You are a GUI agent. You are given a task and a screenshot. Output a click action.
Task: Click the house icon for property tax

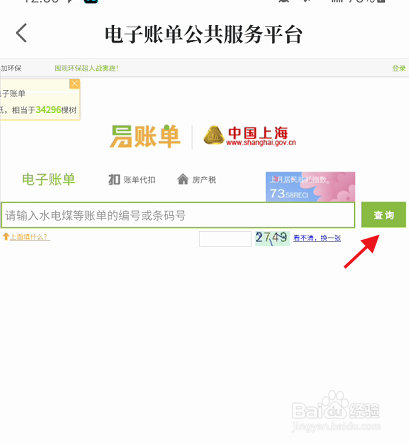183,179
